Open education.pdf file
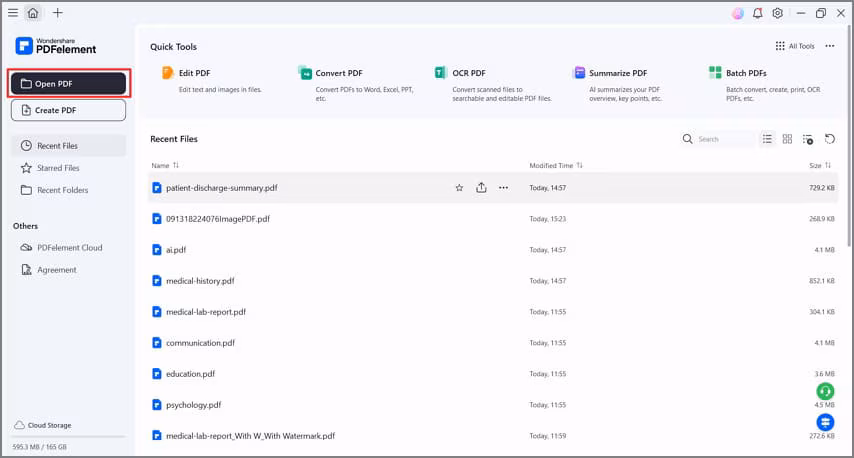The width and height of the screenshot is (854, 458). (493, 374)
